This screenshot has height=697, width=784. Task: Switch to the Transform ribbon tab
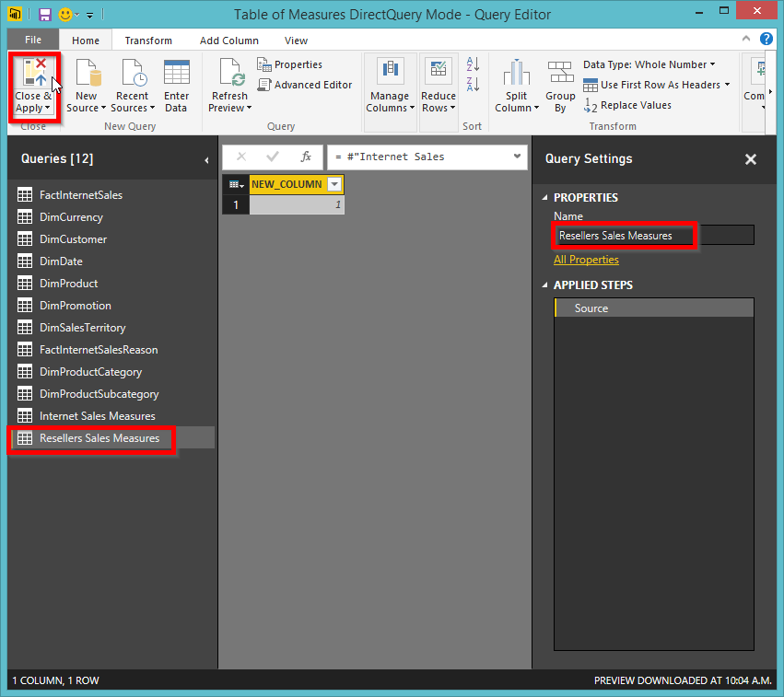click(x=148, y=41)
